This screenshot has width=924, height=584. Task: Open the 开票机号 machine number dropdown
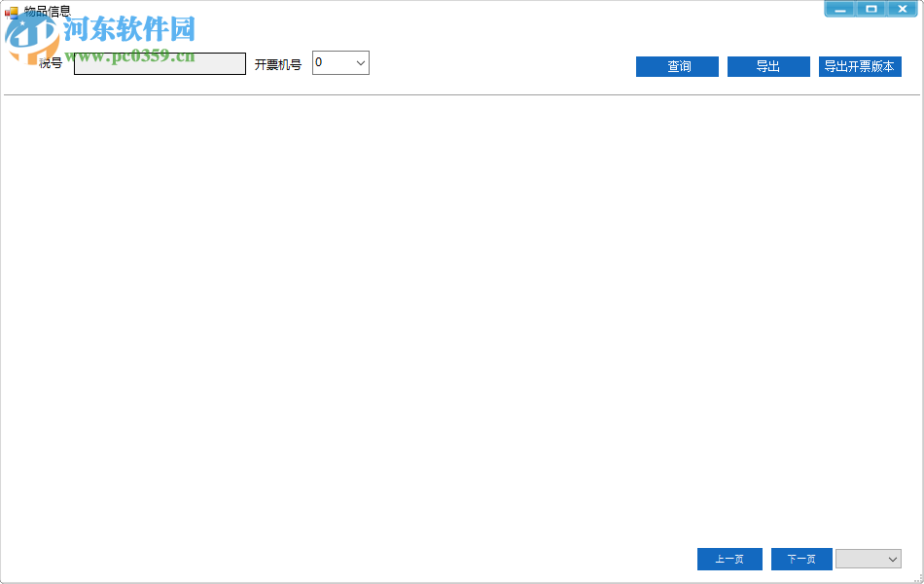(x=361, y=62)
